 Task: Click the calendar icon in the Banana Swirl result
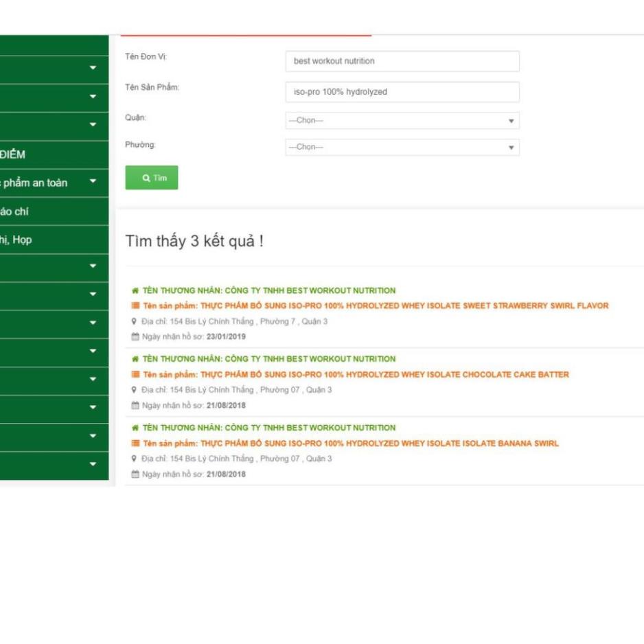pyautogui.click(x=135, y=474)
